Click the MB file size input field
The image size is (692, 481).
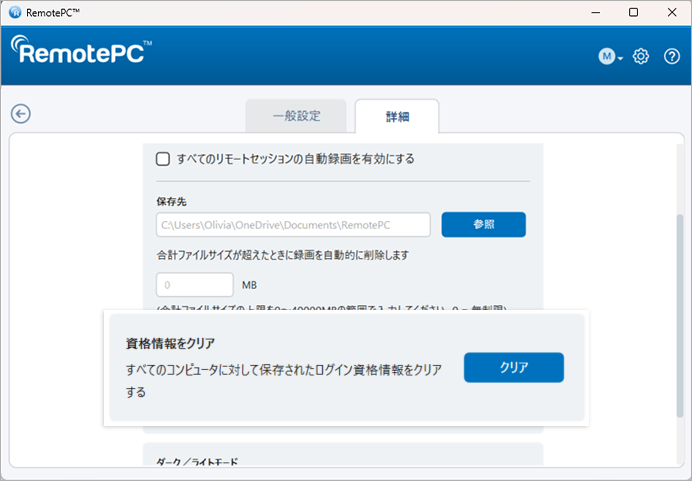[x=195, y=285]
